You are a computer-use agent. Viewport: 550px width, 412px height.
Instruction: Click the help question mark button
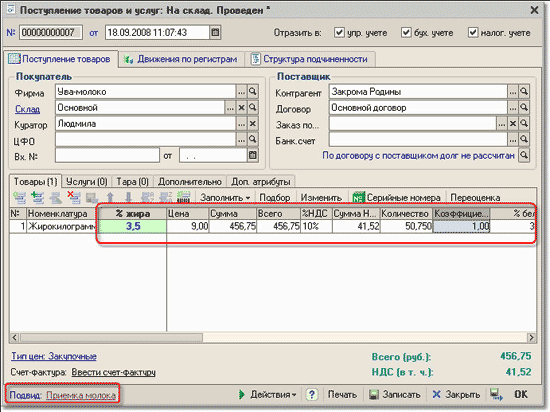pyautogui.click(x=311, y=394)
